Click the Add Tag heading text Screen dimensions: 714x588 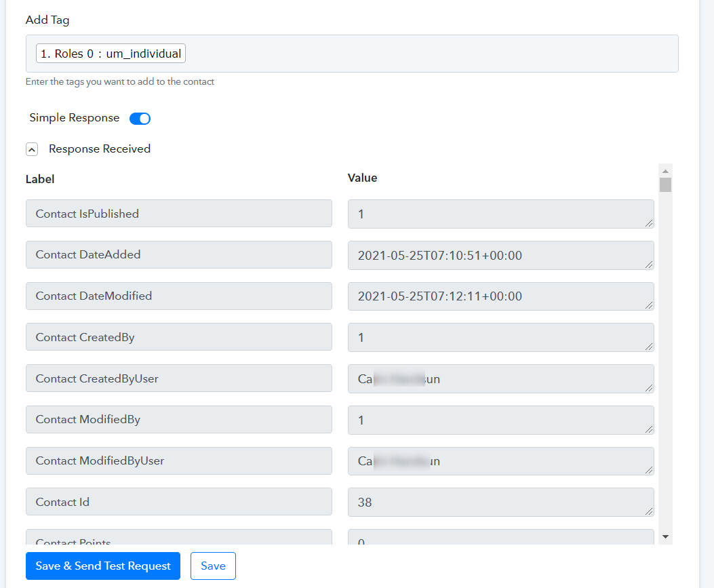(x=47, y=20)
